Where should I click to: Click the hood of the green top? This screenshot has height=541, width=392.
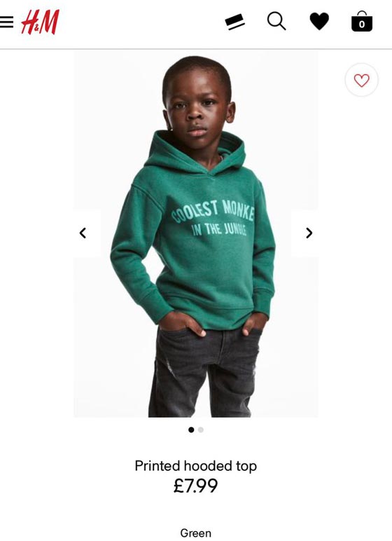197,153
